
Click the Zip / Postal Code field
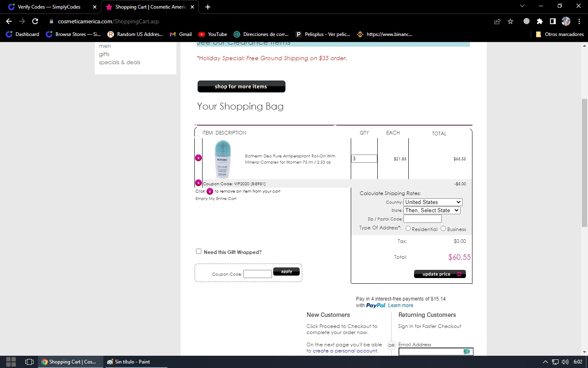coord(423,219)
